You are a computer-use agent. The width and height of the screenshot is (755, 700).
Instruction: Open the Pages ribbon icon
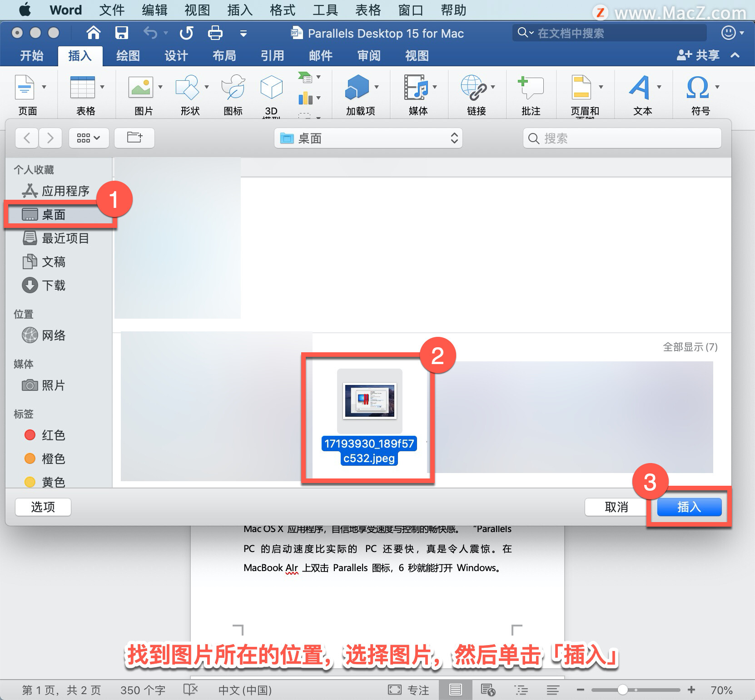[x=25, y=87]
